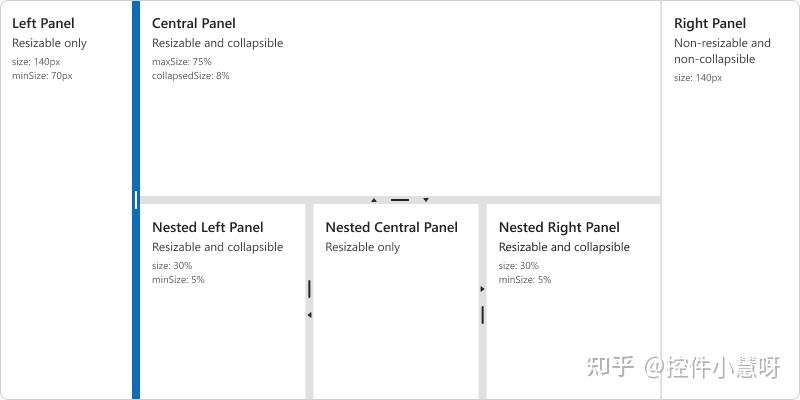Click the Right Panel heading
800x400 pixels.
click(710, 23)
